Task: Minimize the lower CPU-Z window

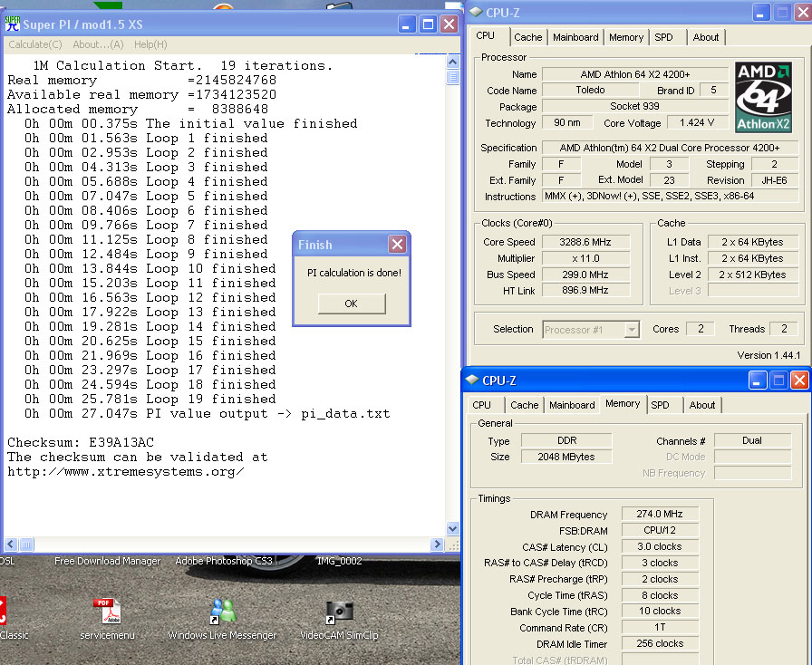Action: click(757, 381)
